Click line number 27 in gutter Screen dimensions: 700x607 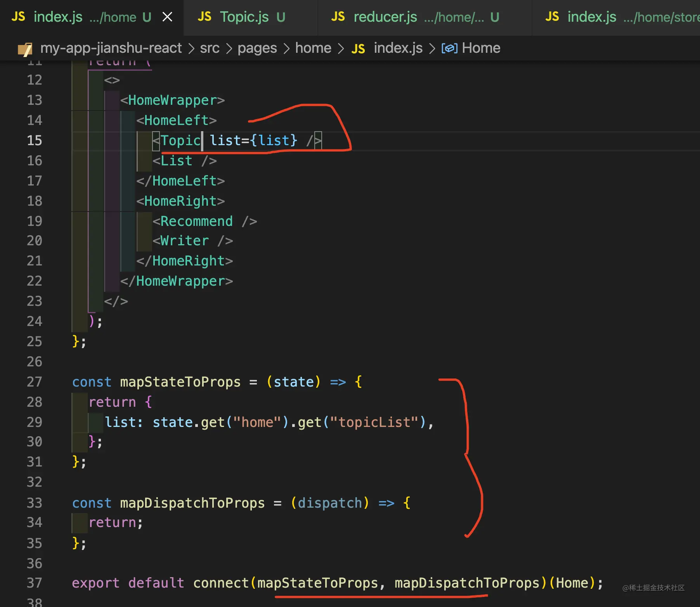(x=35, y=382)
